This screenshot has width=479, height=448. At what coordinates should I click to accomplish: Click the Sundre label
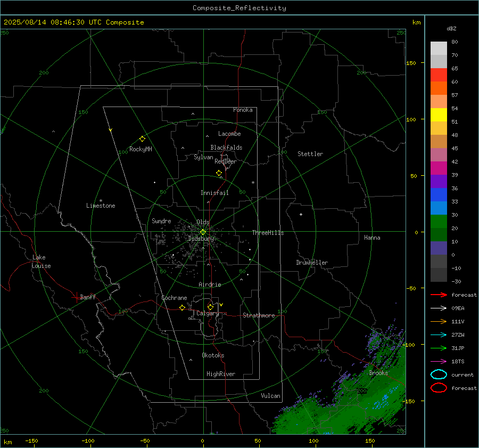click(161, 221)
